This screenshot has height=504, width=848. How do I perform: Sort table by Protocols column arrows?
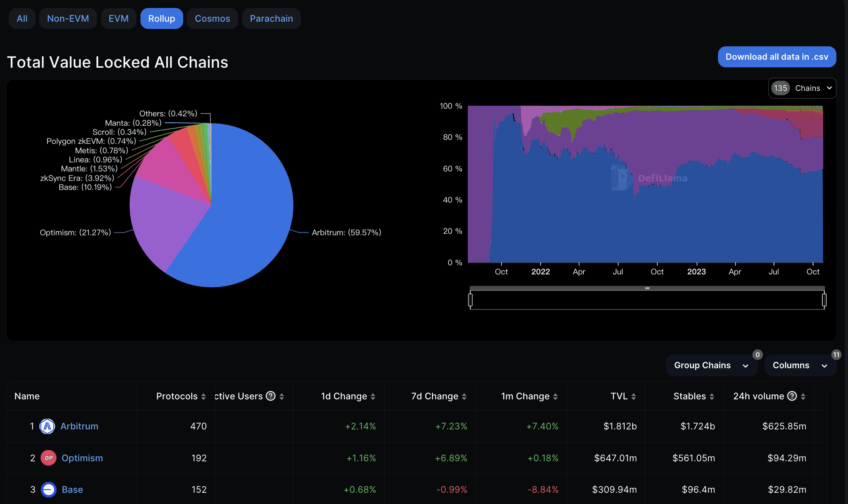coord(203,397)
